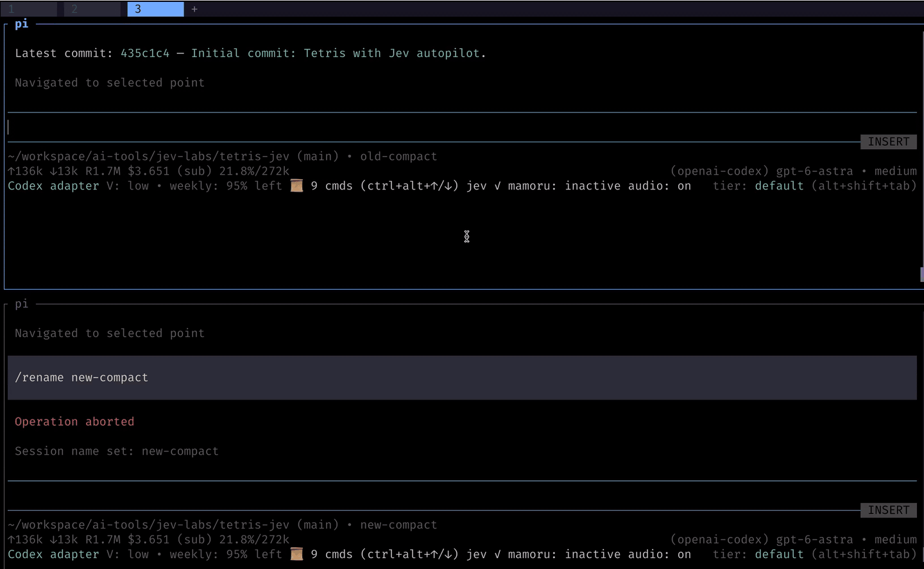Switch to terminal tab 1
924x569 pixels.
(x=29, y=9)
